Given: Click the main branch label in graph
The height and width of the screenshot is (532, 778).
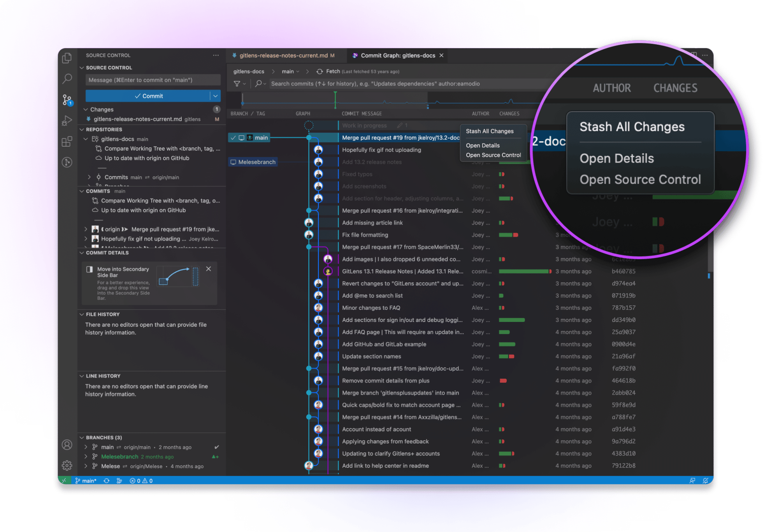Looking at the screenshot, I should click(x=249, y=138).
